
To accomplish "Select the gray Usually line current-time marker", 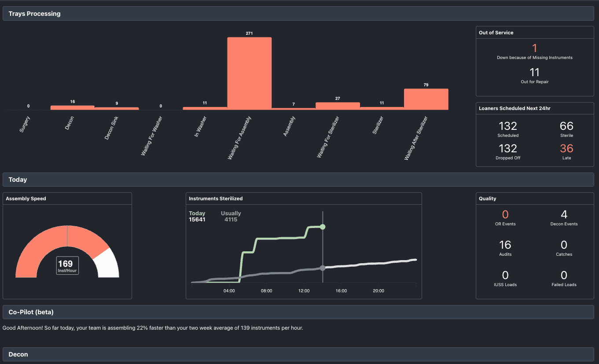I will 323,268.
